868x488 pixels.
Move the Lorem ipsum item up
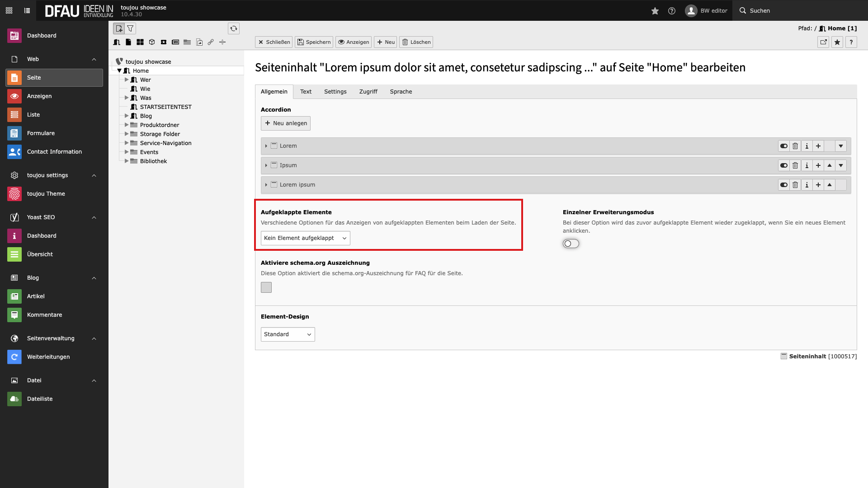point(829,185)
